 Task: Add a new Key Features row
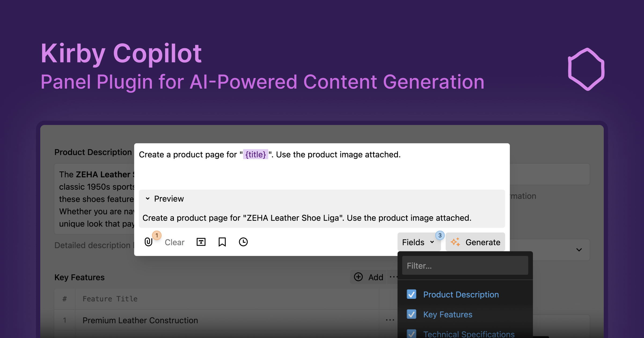tap(369, 277)
